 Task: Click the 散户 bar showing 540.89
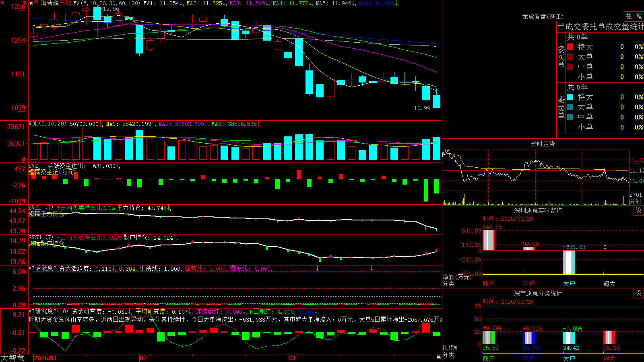488,240
